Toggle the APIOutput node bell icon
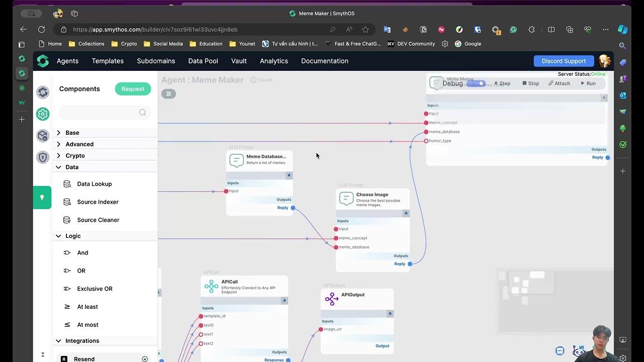 coord(389,313)
